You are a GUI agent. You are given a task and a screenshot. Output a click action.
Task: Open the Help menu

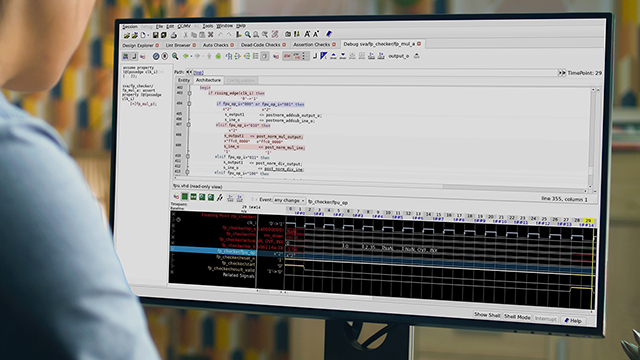coord(241,26)
